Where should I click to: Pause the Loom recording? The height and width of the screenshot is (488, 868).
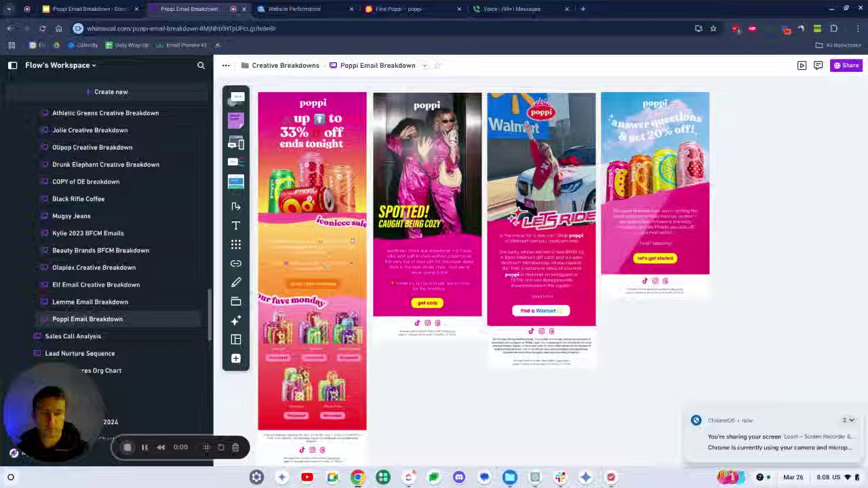pos(144,447)
